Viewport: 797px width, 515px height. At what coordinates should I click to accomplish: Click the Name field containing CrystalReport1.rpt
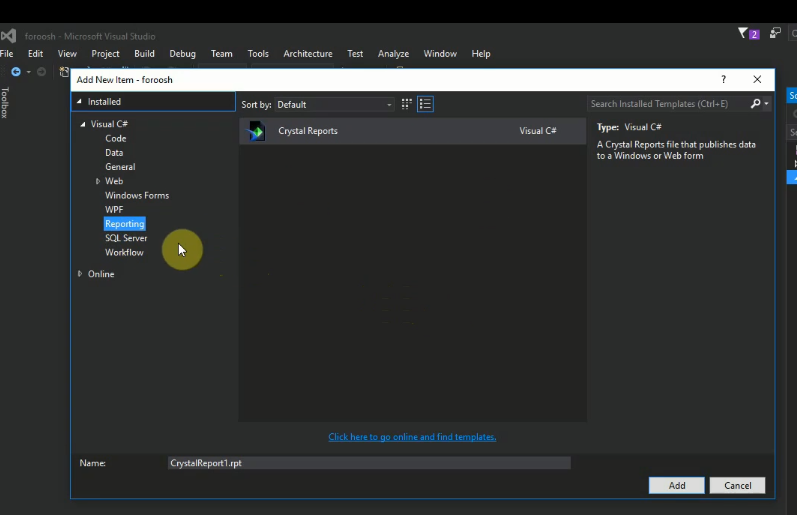click(x=369, y=463)
